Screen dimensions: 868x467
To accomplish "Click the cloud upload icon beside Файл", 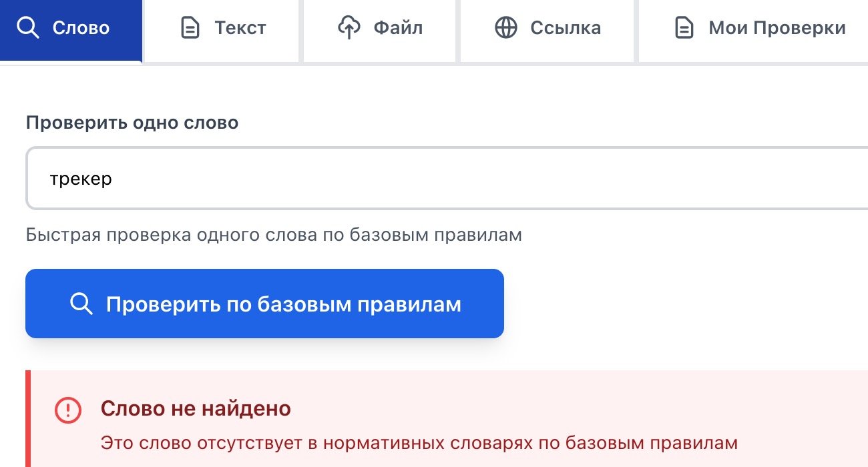I will pyautogui.click(x=349, y=28).
